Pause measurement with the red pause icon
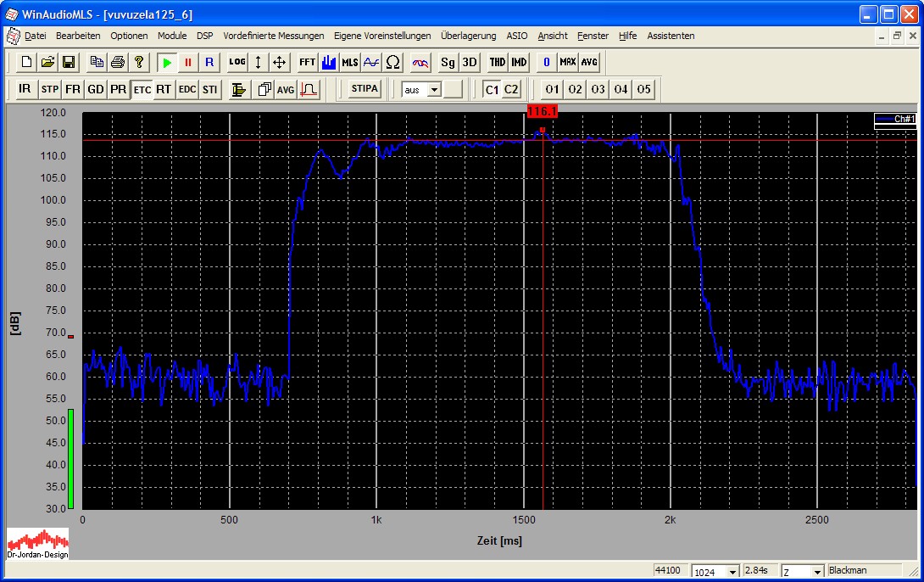924x582 pixels. [x=188, y=62]
